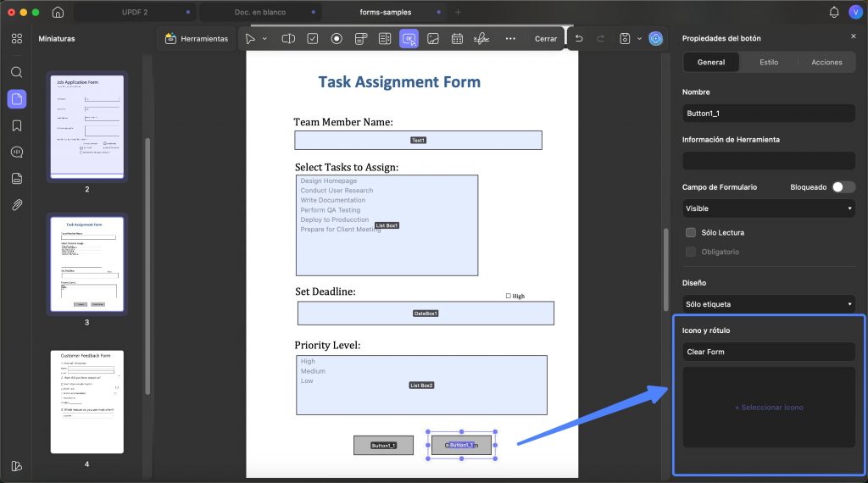This screenshot has width=868, height=483.
Task: Open the Visible dropdown
Action: (x=769, y=208)
